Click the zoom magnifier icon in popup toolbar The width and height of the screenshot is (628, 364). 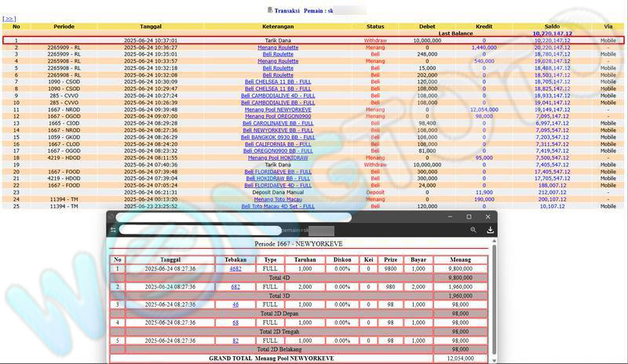[473, 230]
